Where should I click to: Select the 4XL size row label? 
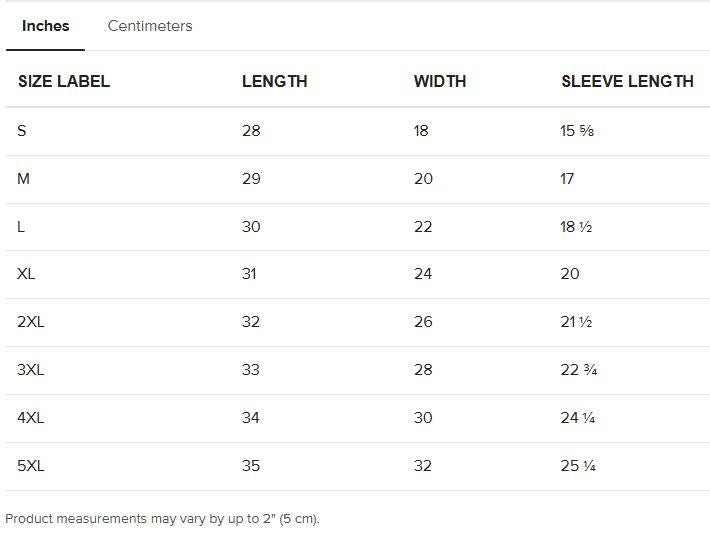click(x=31, y=418)
